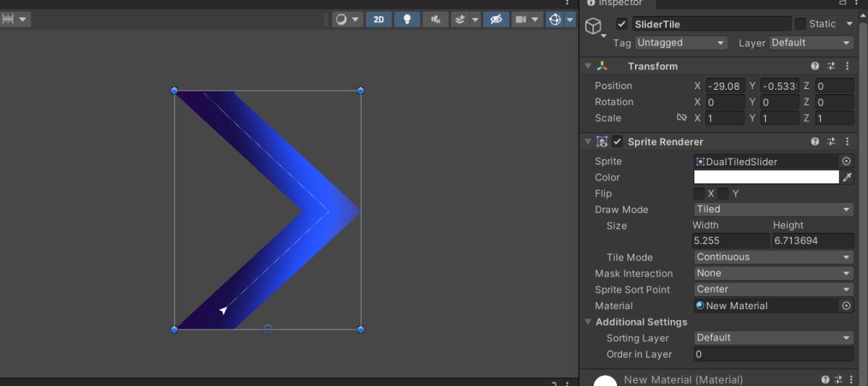Click Order in Layer field
Viewport: 868px width, 386px height.
[x=774, y=354]
